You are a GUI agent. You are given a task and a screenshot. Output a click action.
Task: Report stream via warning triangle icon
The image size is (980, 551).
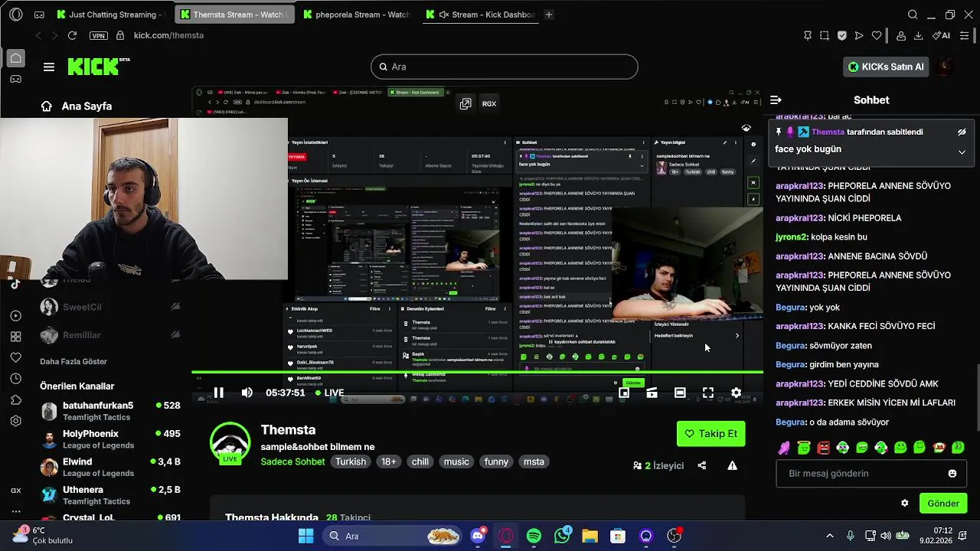pyautogui.click(x=733, y=465)
